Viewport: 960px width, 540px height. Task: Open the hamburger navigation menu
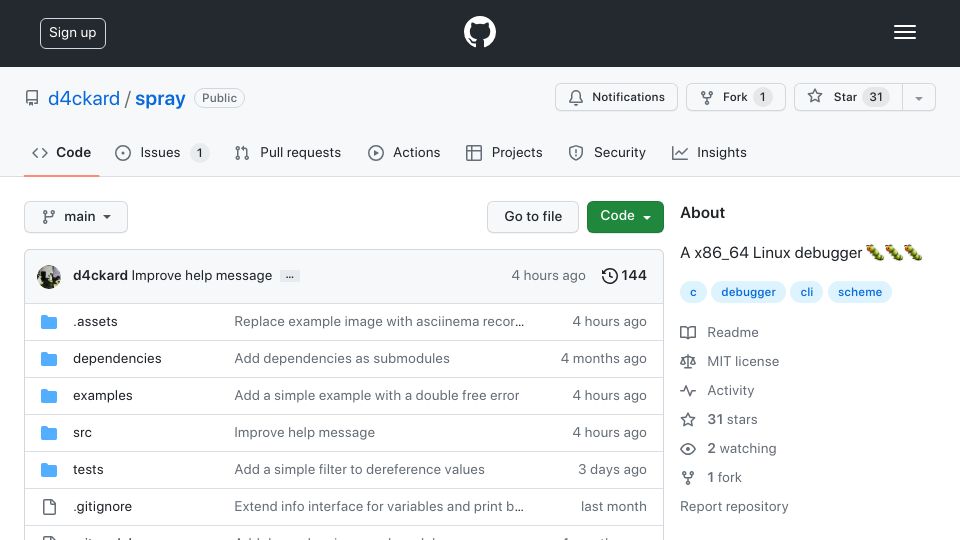click(x=904, y=32)
